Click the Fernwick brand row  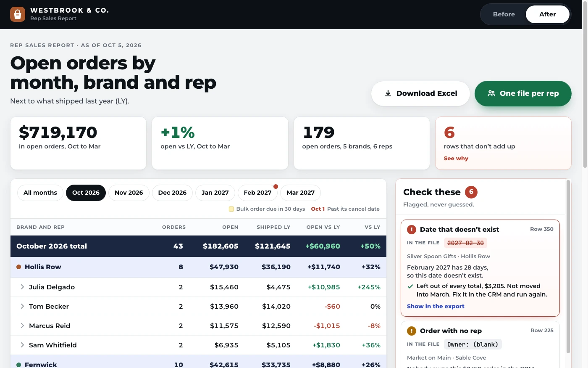coord(198,363)
